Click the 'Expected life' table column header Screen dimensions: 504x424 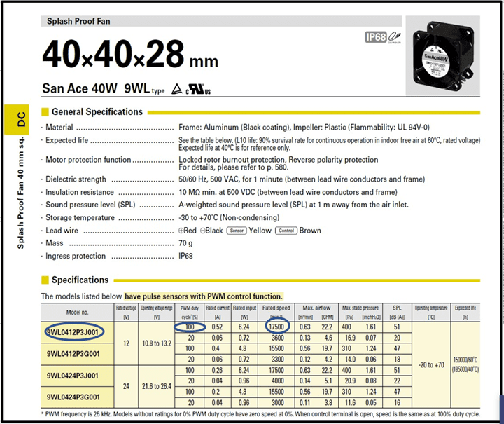[465, 313]
